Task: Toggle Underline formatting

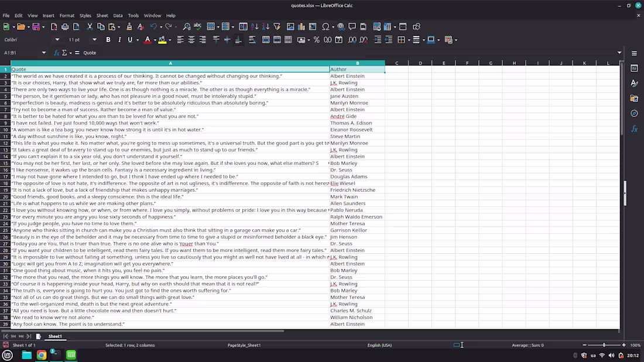Action: 130,40
